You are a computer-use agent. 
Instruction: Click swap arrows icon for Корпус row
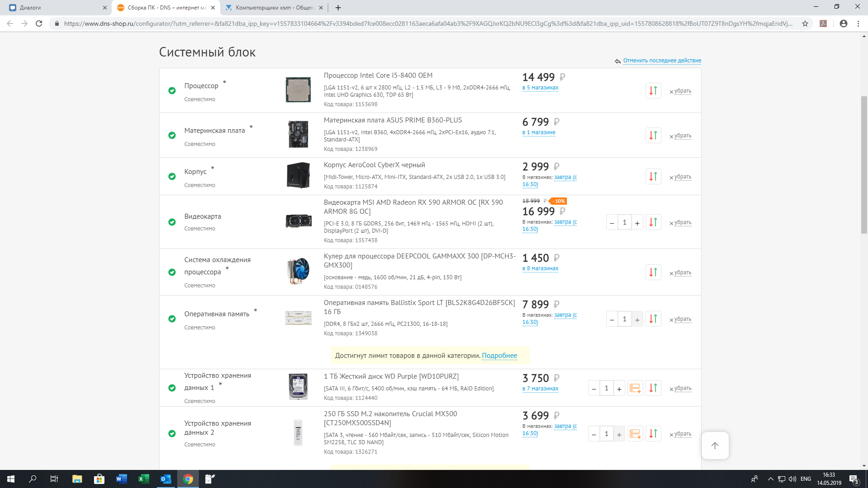pos(653,176)
